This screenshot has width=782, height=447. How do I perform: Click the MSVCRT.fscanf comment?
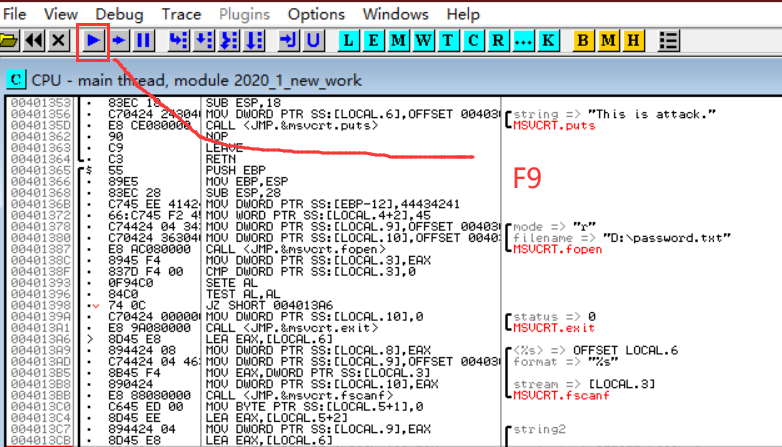point(562,395)
